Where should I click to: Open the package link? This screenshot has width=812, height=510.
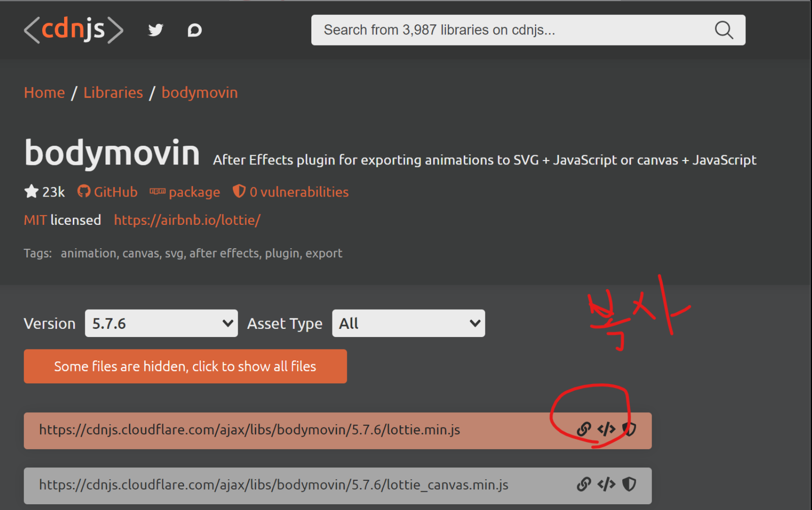(x=194, y=192)
